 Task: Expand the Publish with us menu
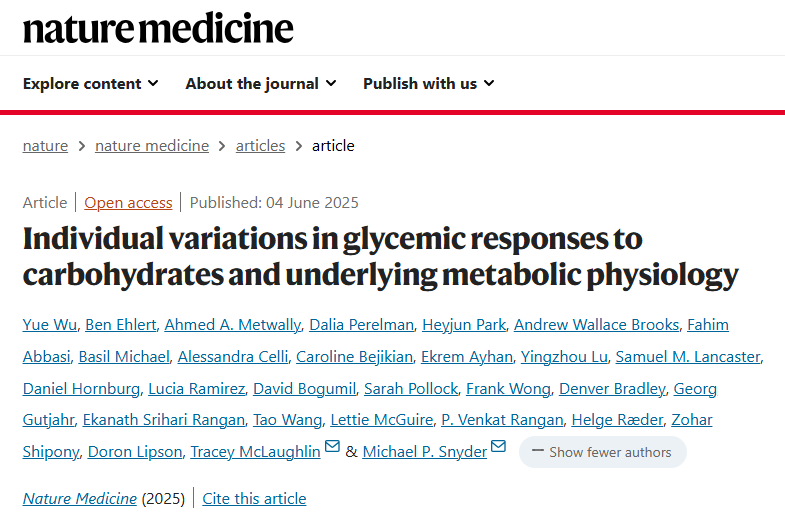coord(428,84)
